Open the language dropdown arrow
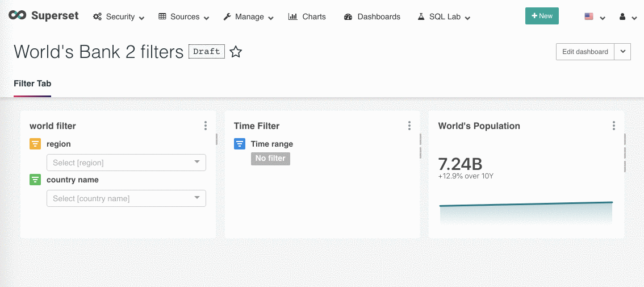644x287 pixels. (x=603, y=19)
